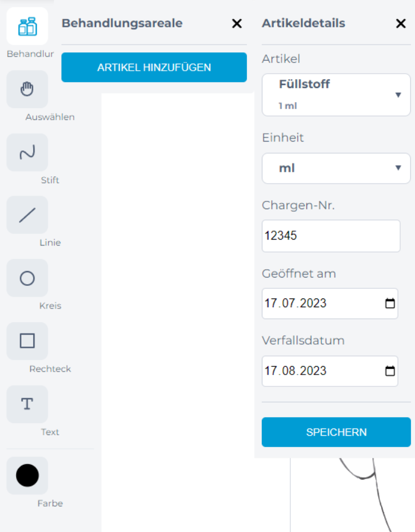The height and width of the screenshot is (532, 415).
Task: Choose the Stift freehand pen tool
Action: (x=27, y=152)
